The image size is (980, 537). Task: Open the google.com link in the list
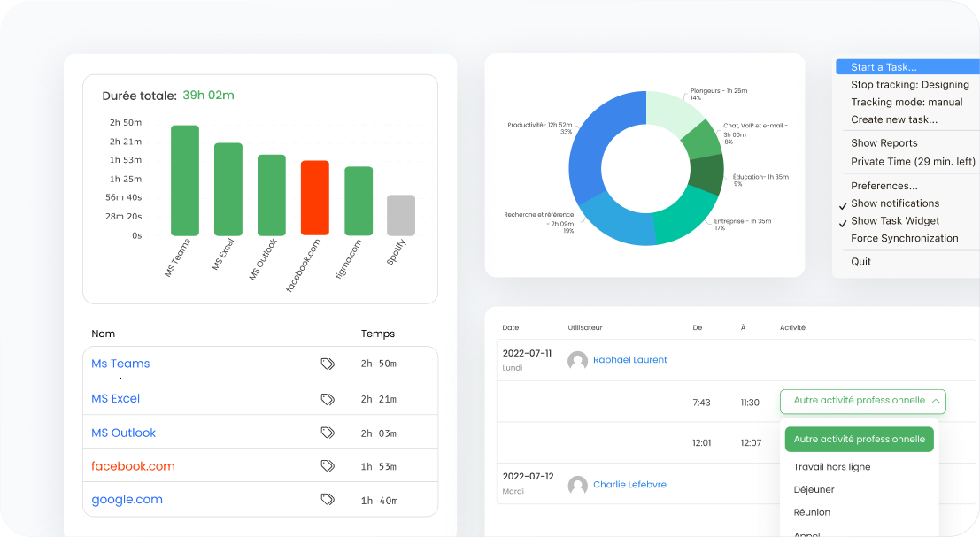coord(127,500)
